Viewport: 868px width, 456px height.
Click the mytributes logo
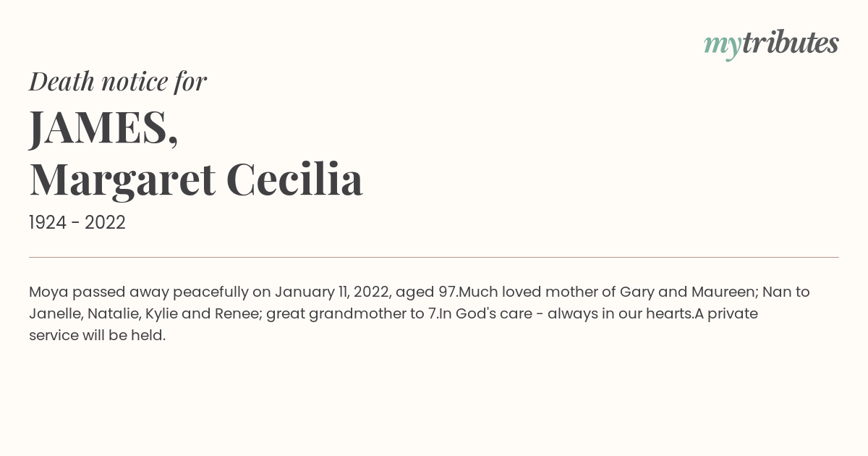(x=771, y=44)
